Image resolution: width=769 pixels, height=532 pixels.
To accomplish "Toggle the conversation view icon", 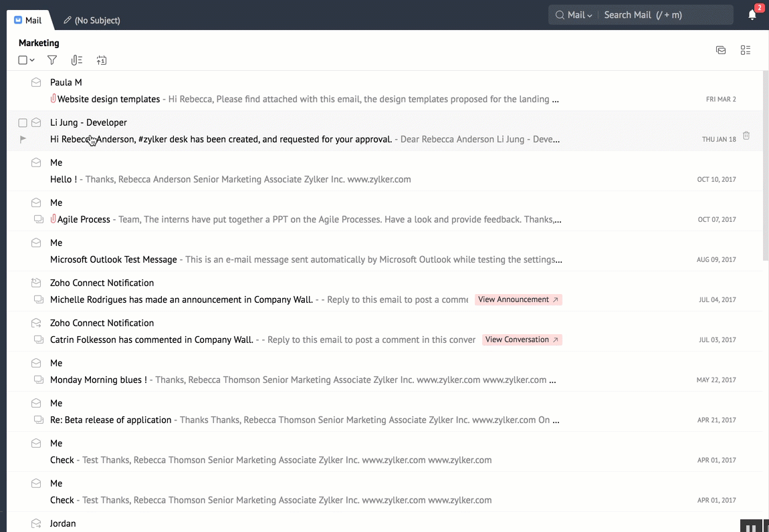I will point(721,50).
